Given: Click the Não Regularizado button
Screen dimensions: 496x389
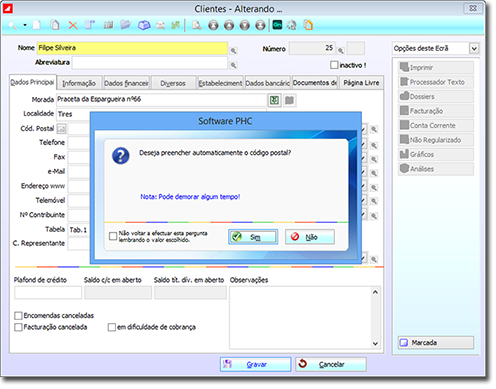Looking at the screenshot, I should pos(436,140).
